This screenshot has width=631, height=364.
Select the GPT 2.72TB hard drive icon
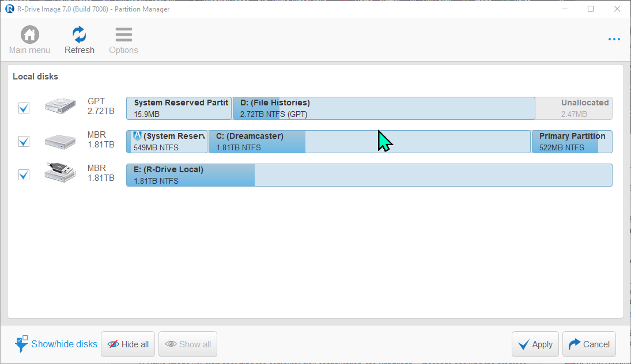[x=61, y=108]
